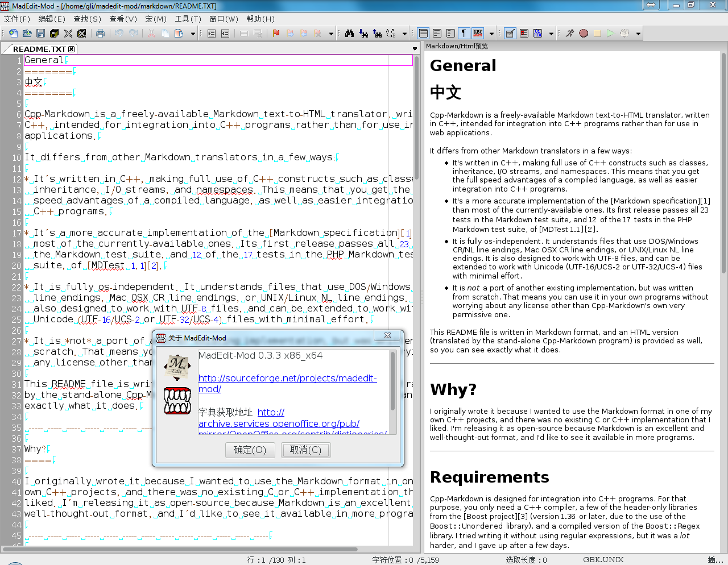This screenshot has height=565, width=728.
Task: Open the 查找(S) menu
Action: [87, 19]
